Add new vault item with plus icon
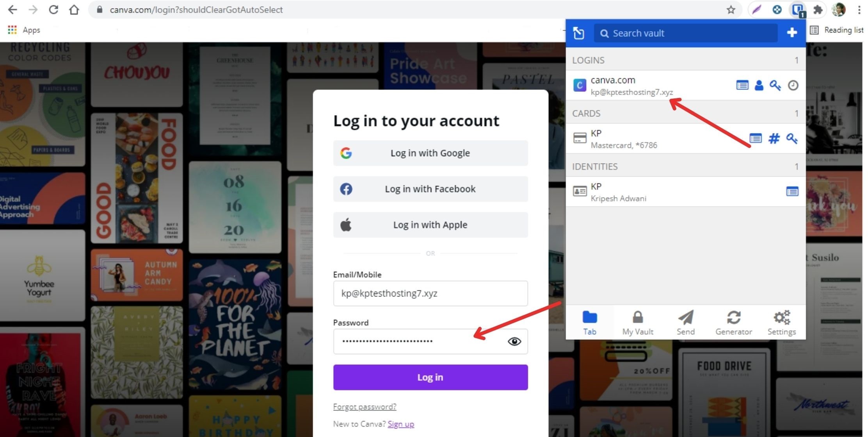Image resolution: width=868 pixels, height=437 pixels. pos(792,33)
